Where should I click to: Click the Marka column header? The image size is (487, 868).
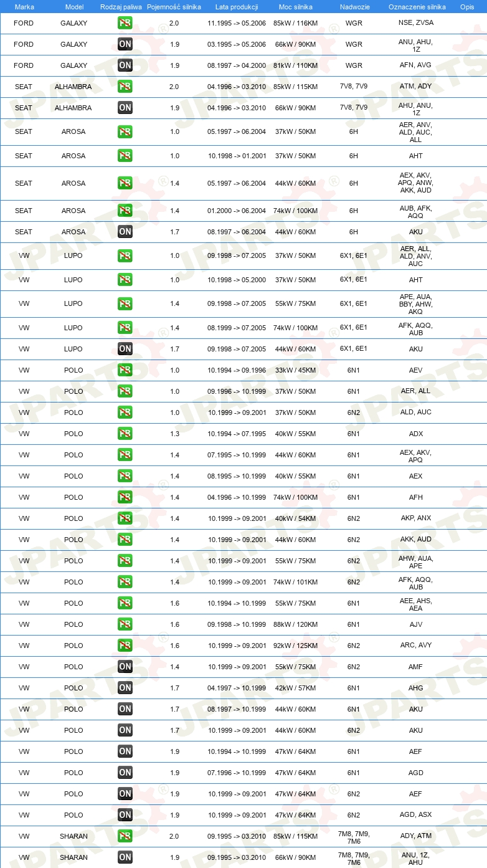(x=24, y=6)
